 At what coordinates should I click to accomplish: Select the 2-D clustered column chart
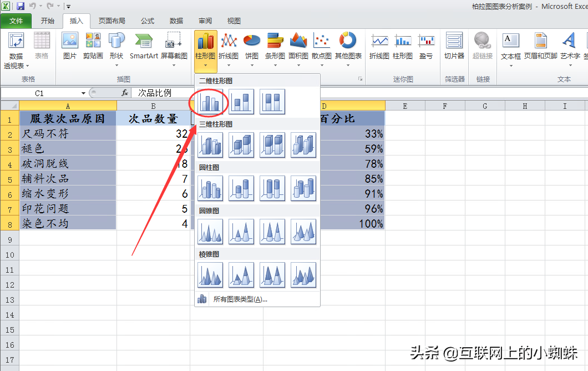click(210, 102)
